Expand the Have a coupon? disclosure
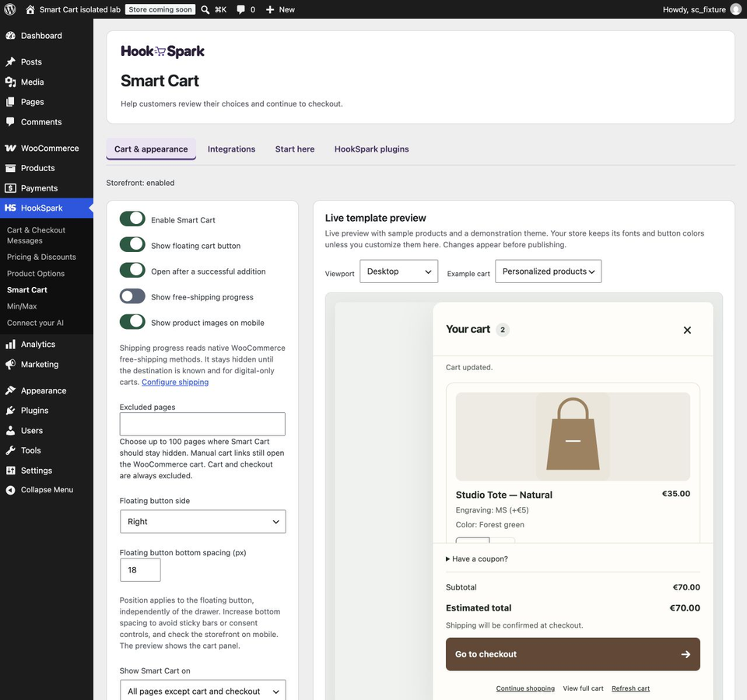747x700 pixels. [x=477, y=559]
